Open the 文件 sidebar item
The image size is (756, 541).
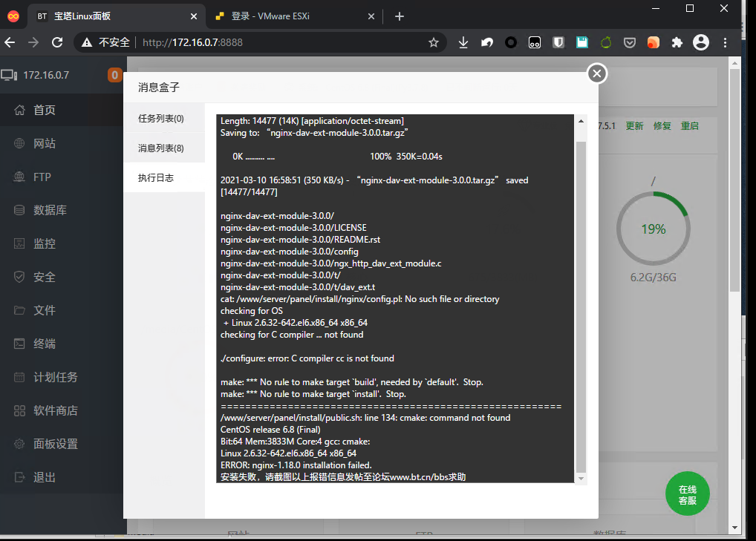point(62,310)
